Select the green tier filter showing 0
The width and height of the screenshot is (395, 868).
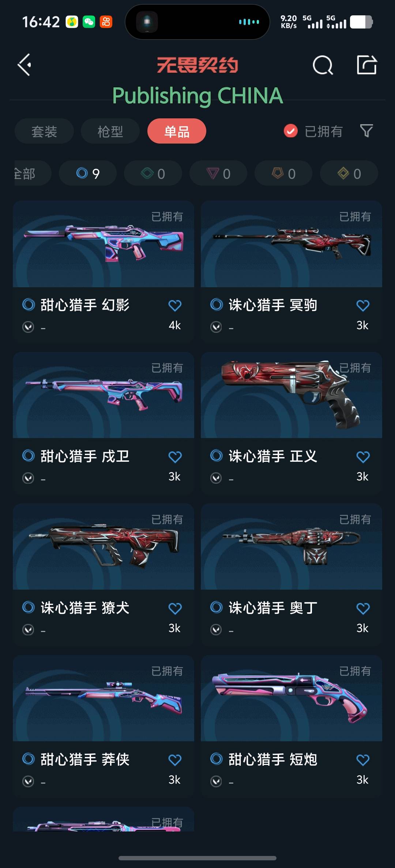pos(153,173)
